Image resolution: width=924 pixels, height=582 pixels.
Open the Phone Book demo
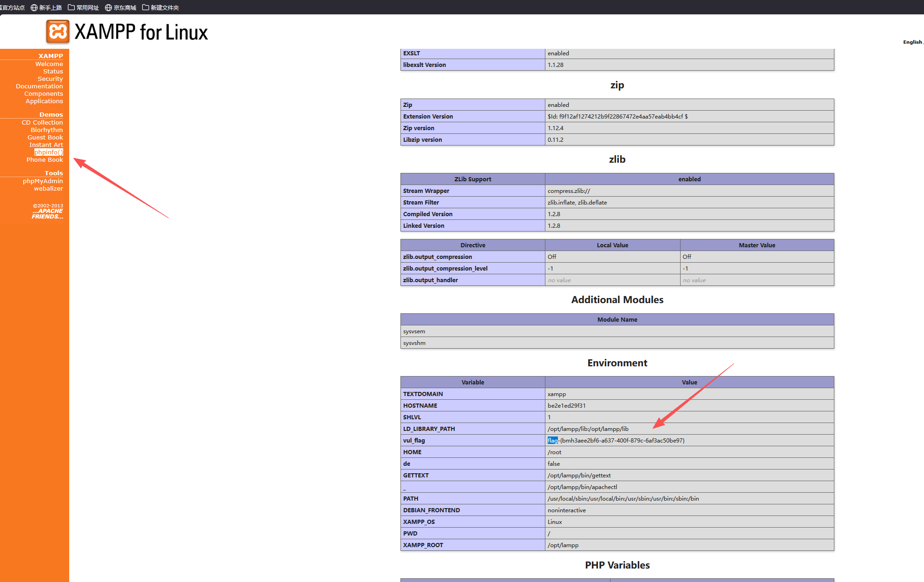click(45, 159)
